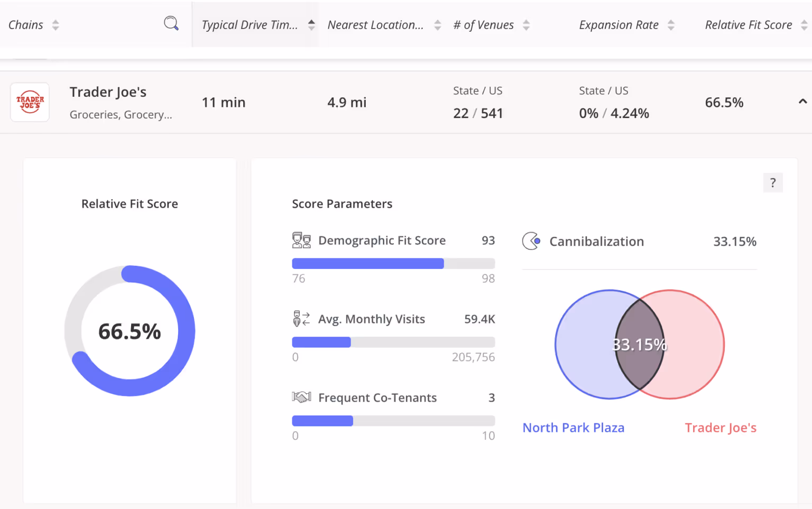This screenshot has width=812, height=509.
Task: Click the Frequent Co-Tenants value 3
Action: click(x=492, y=397)
